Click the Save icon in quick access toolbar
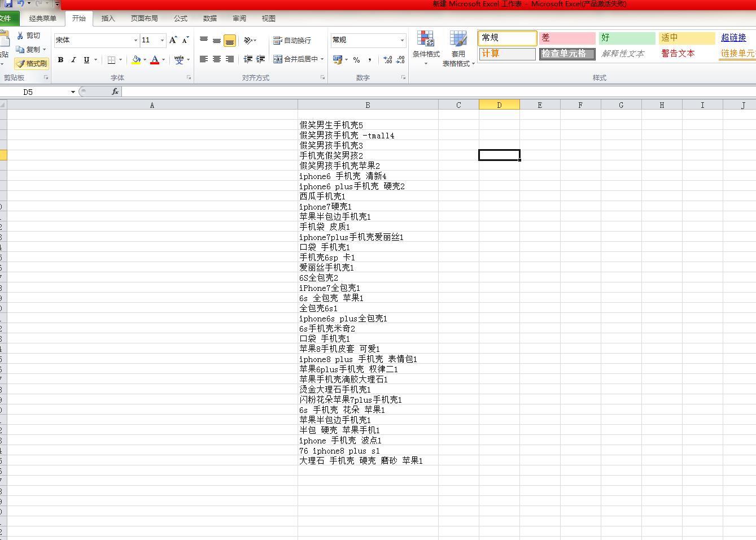Screen dimensions: 756x540 point(8,3)
